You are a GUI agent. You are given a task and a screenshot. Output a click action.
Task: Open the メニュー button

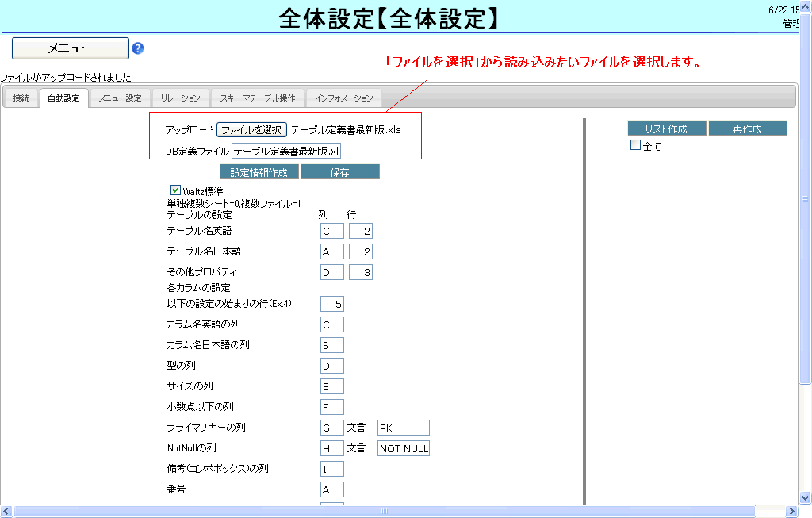coord(71,48)
